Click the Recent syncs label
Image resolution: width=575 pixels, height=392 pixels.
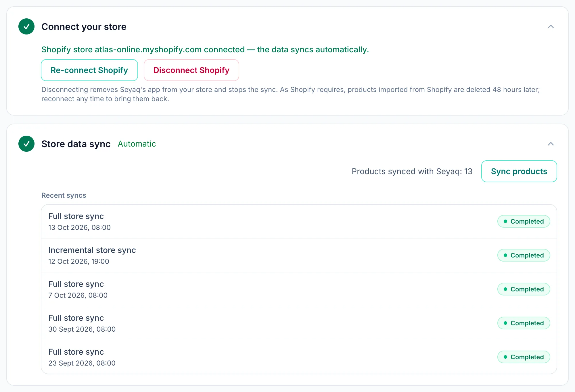(64, 195)
